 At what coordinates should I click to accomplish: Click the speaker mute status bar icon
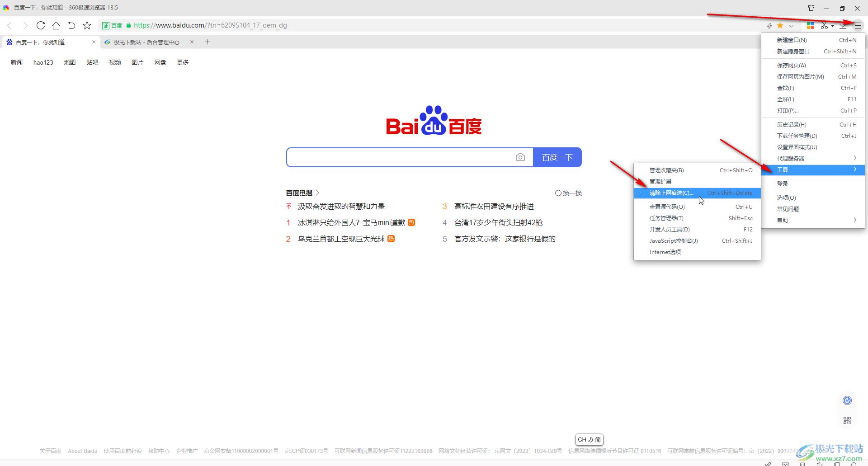820,464
